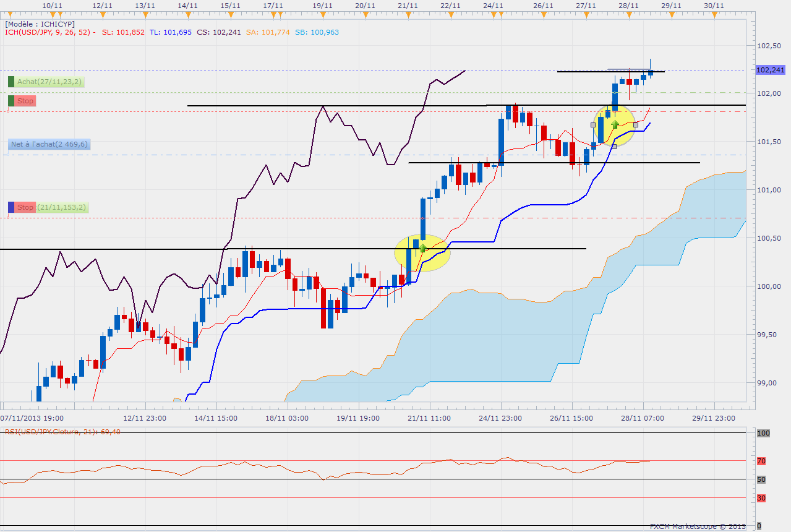Click the 101,00 price axis label

tap(769, 190)
